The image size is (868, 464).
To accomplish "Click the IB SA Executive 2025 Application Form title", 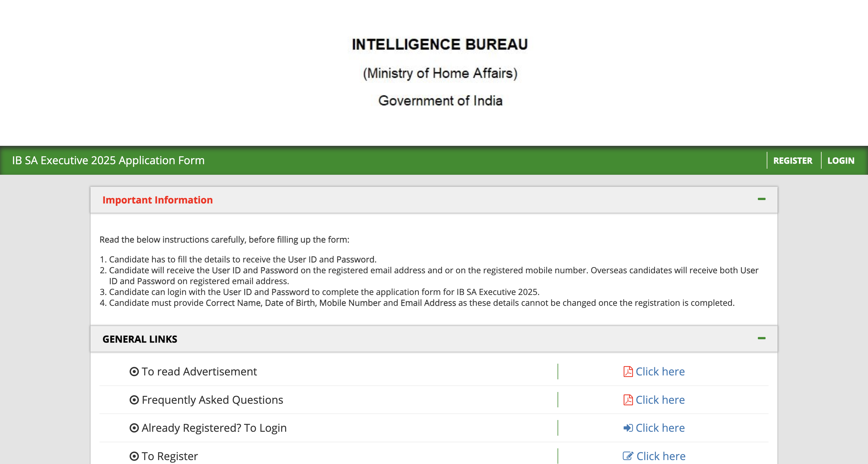I will 108,160.
